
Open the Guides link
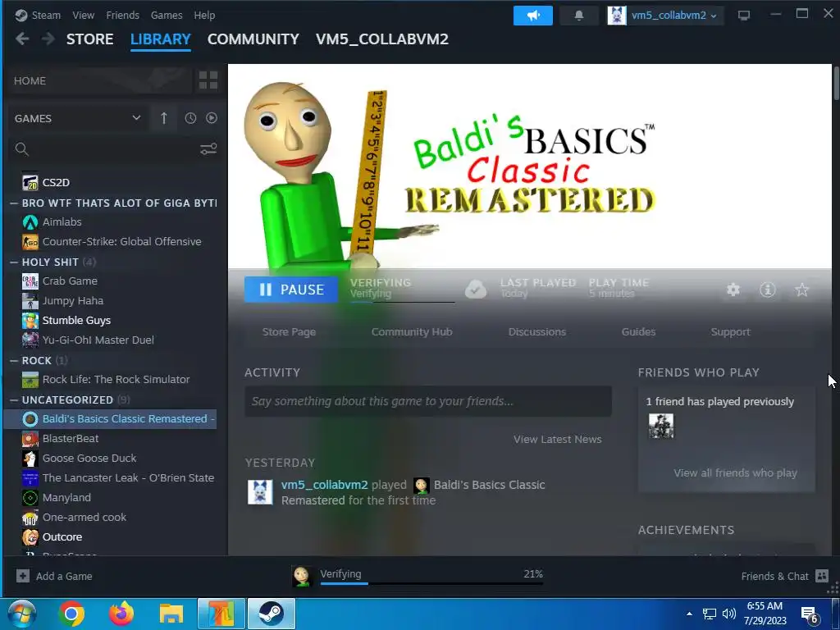638,331
